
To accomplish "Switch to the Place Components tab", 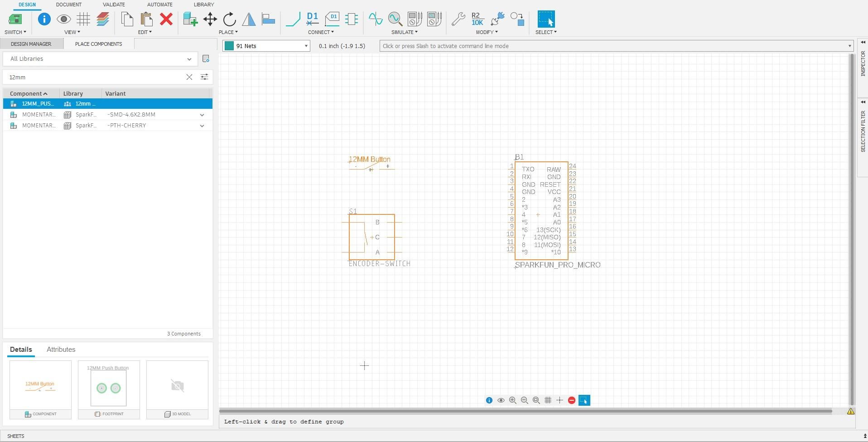I will (x=98, y=44).
